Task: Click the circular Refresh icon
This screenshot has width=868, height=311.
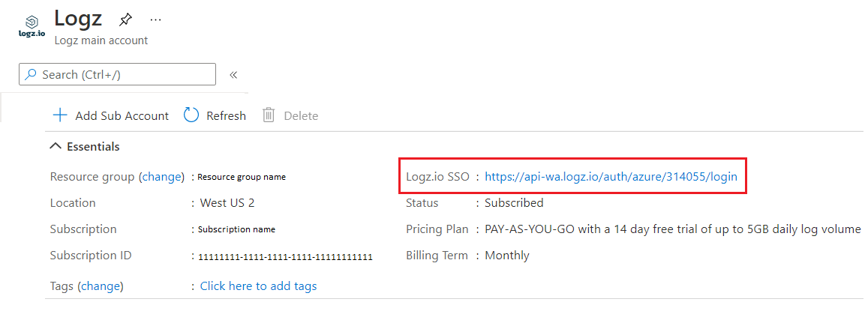Action: click(191, 115)
